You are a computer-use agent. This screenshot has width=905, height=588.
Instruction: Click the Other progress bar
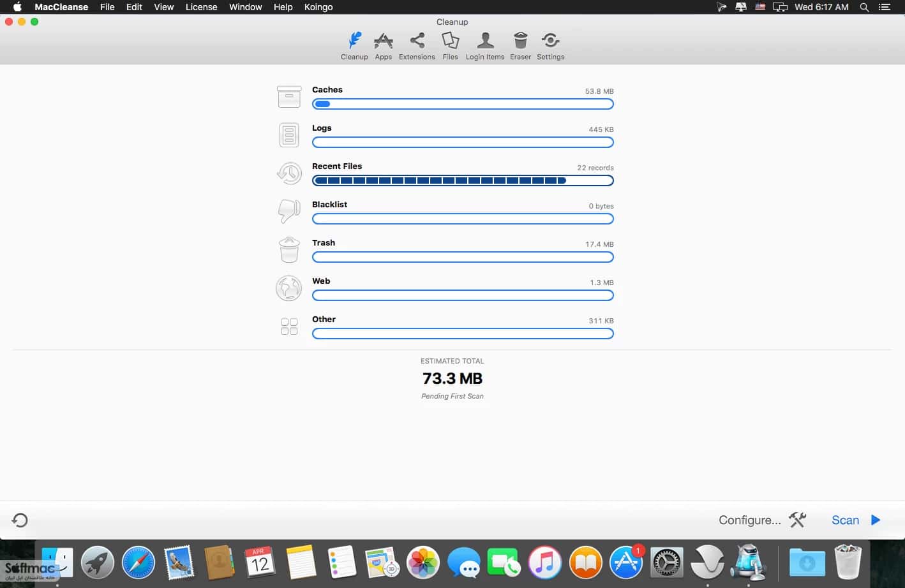tap(463, 334)
